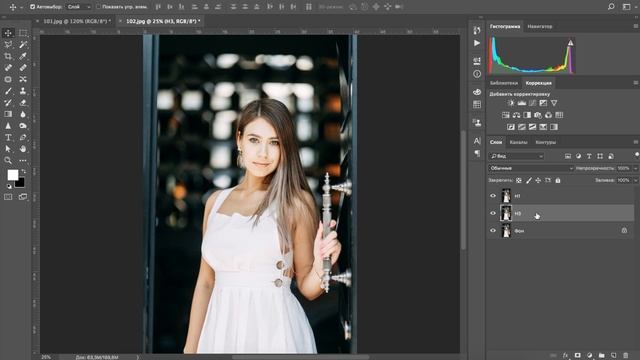Toggle type layer filter icon
Image resolution: width=640 pixels, height=360 pixels.
point(589,156)
